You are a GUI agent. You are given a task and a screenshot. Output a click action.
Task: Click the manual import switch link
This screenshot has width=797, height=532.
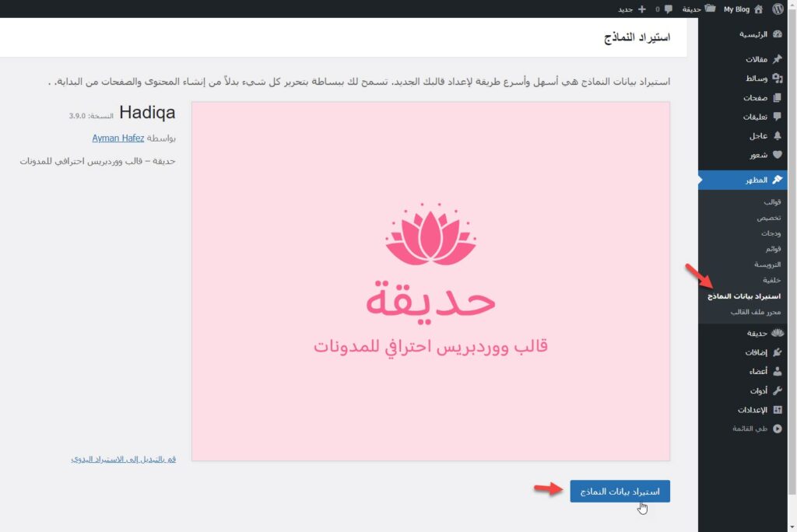[x=124, y=460]
